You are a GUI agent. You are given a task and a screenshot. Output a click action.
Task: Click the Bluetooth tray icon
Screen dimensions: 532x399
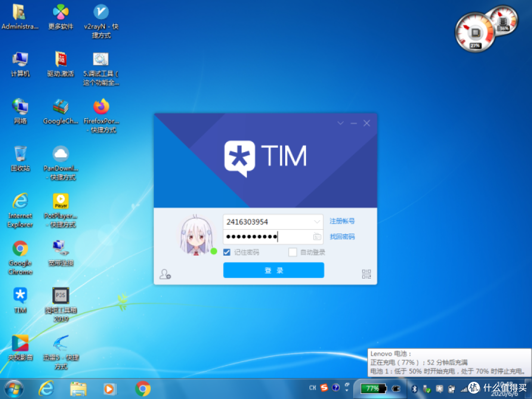(x=414, y=389)
